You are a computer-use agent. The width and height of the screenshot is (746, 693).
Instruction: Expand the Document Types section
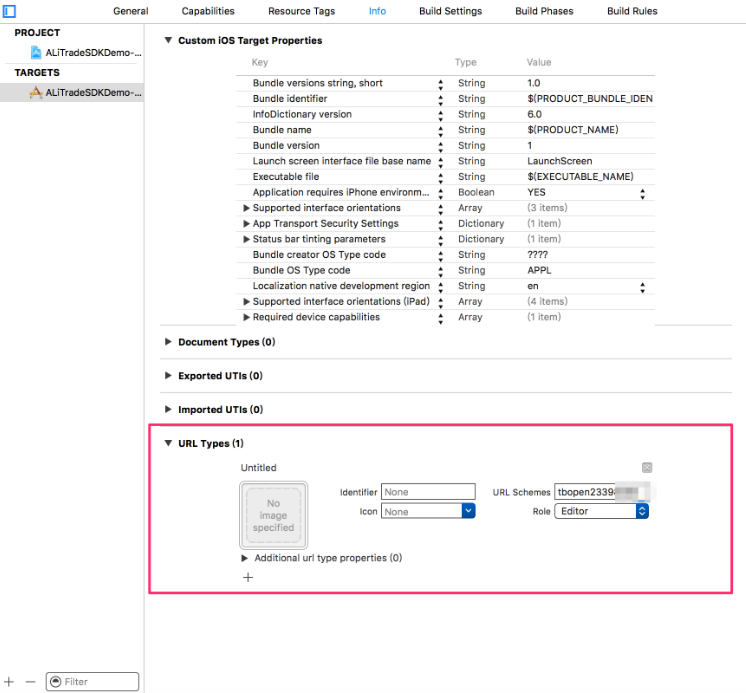click(x=167, y=342)
